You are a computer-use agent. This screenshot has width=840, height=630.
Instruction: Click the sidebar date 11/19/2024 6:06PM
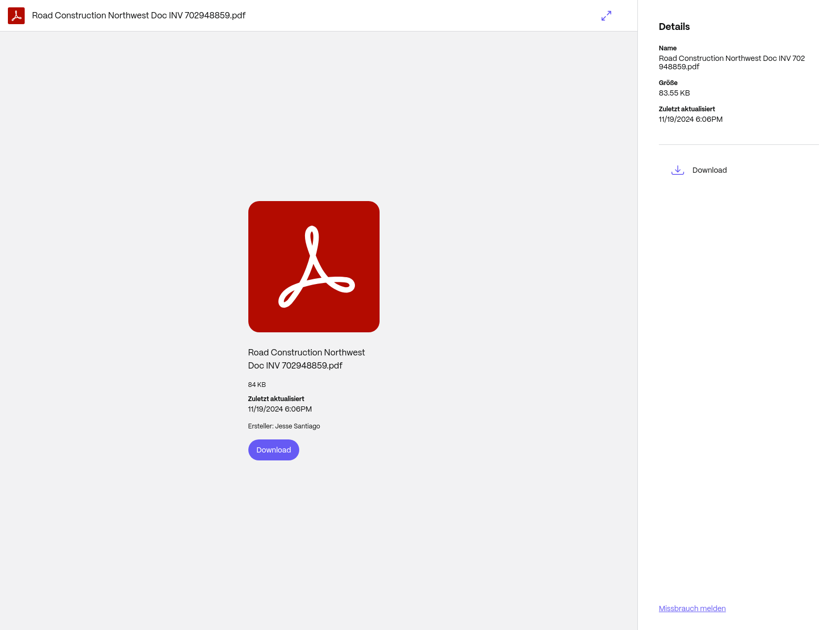(x=690, y=119)
